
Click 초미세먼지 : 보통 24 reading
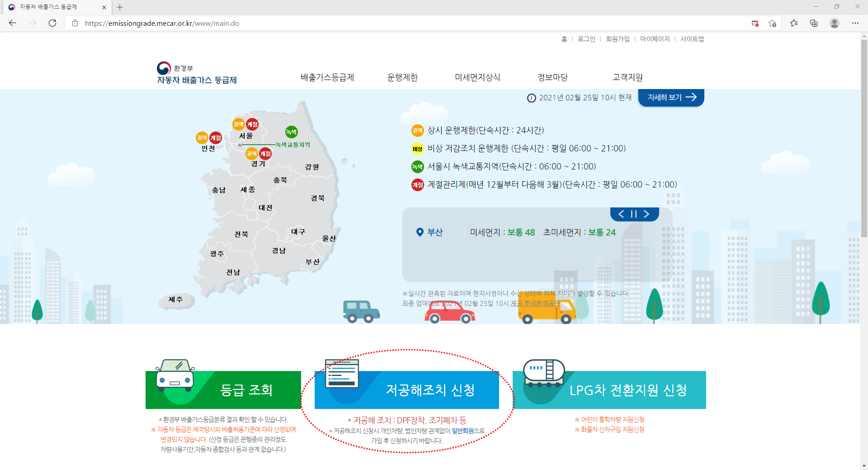(579, 232)
